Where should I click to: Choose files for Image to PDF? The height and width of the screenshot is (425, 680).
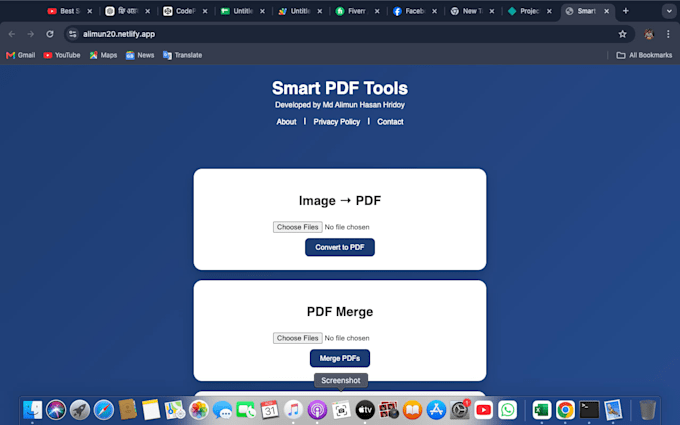coord(298,227)
